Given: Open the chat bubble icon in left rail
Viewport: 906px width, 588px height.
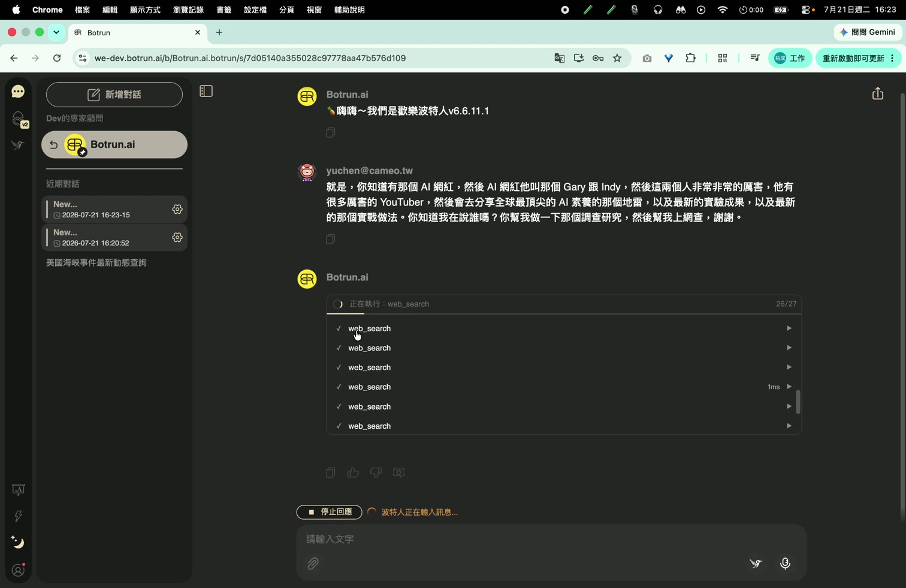Looking at the screenshot, I should [x=18, y=92].
